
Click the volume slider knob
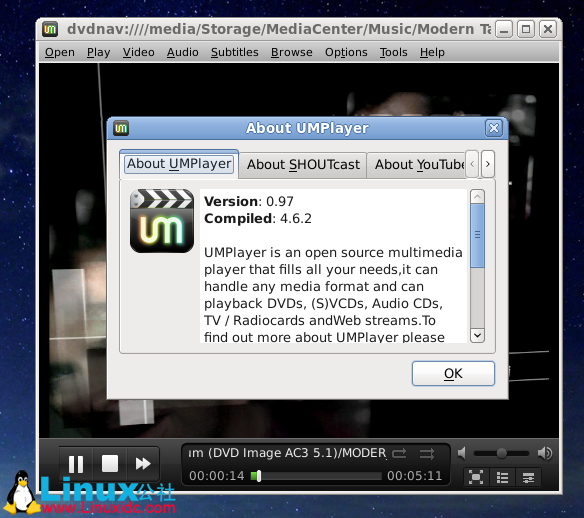tap(502, 453)
